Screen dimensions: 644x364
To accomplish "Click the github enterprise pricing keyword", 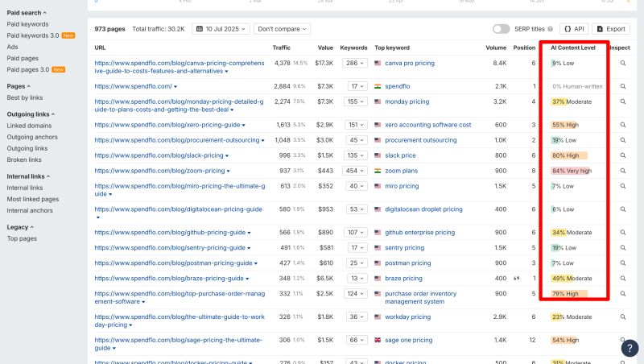I will 419,233.
